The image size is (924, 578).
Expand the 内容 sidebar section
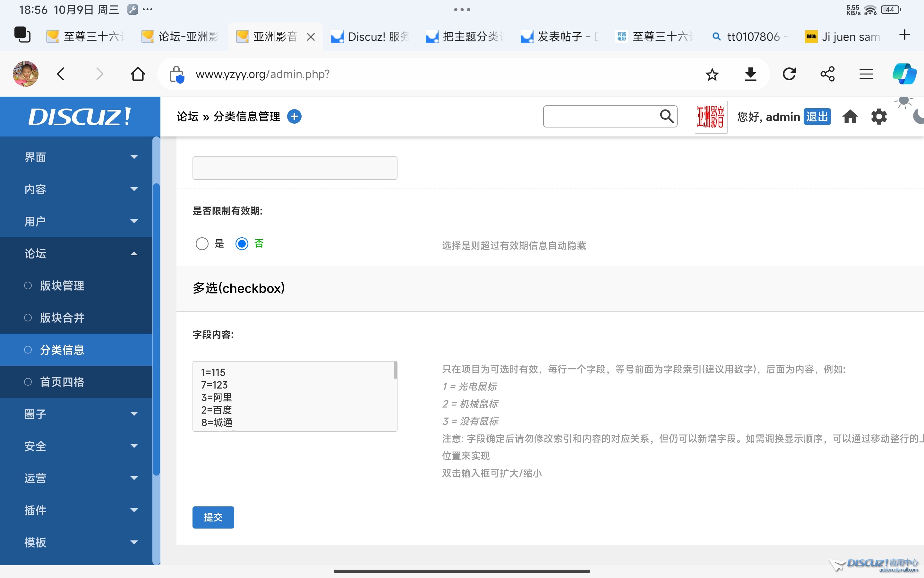tap(76, 189)
